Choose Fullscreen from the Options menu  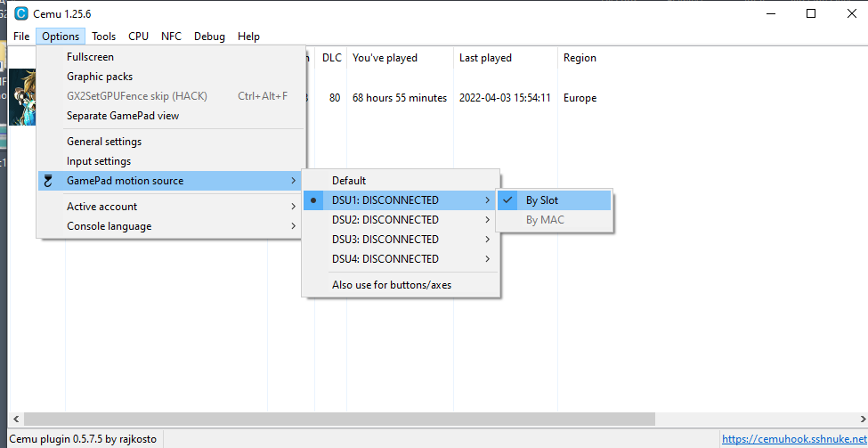tap(171, 57)
